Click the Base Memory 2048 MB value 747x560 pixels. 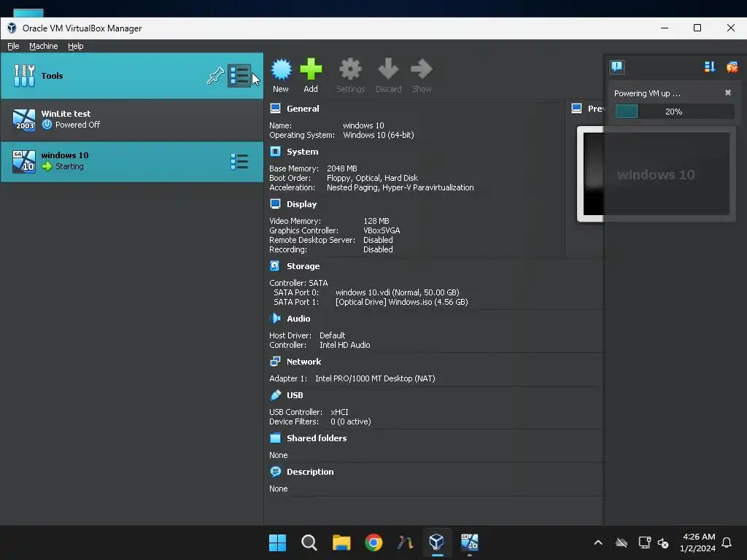point(342,168)
